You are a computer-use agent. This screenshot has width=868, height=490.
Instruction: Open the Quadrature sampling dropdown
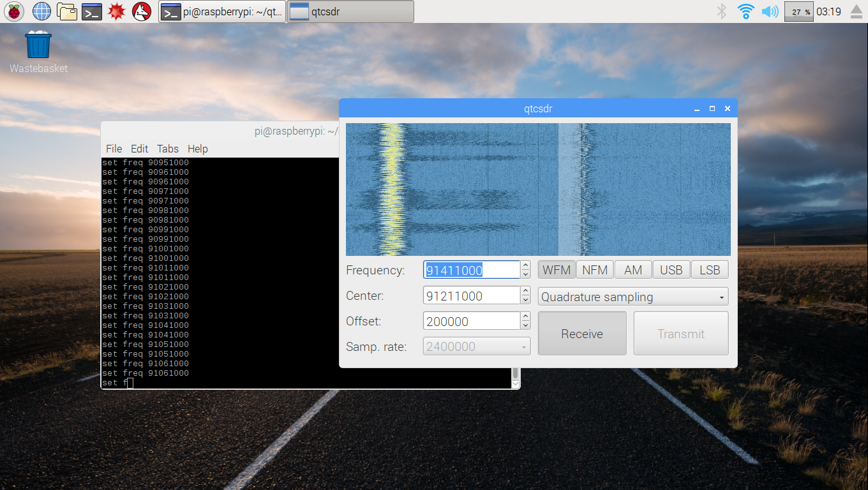(x=632, y=296)
